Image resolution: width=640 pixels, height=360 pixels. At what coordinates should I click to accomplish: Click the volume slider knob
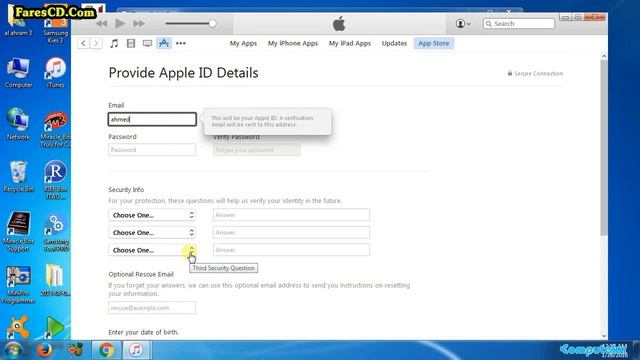[212, 23]
